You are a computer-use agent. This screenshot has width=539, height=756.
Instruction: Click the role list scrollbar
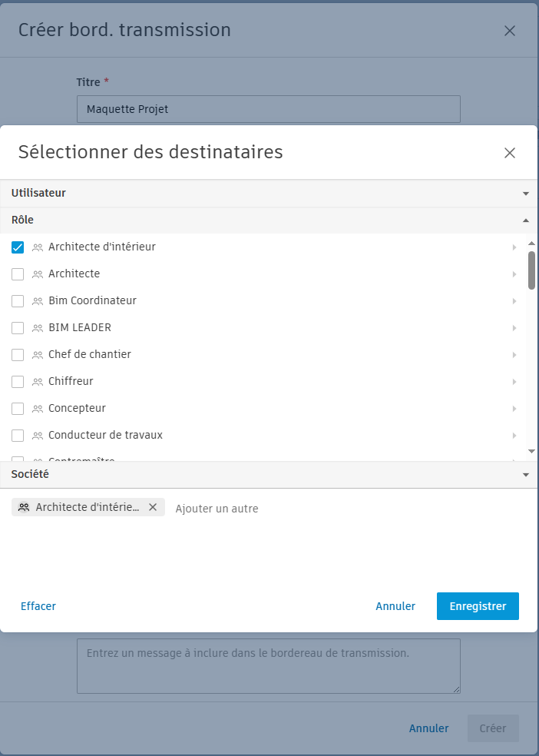pyautogui.click(x=531, y=269)
